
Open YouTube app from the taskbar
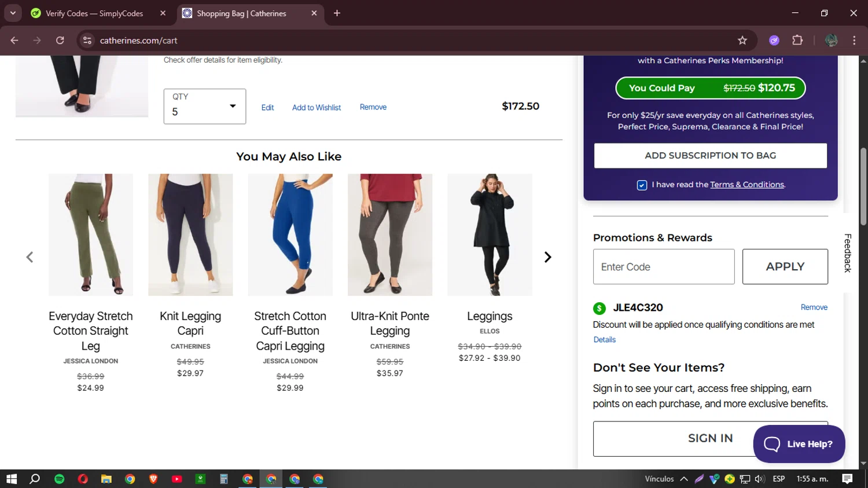click(176, 479)
